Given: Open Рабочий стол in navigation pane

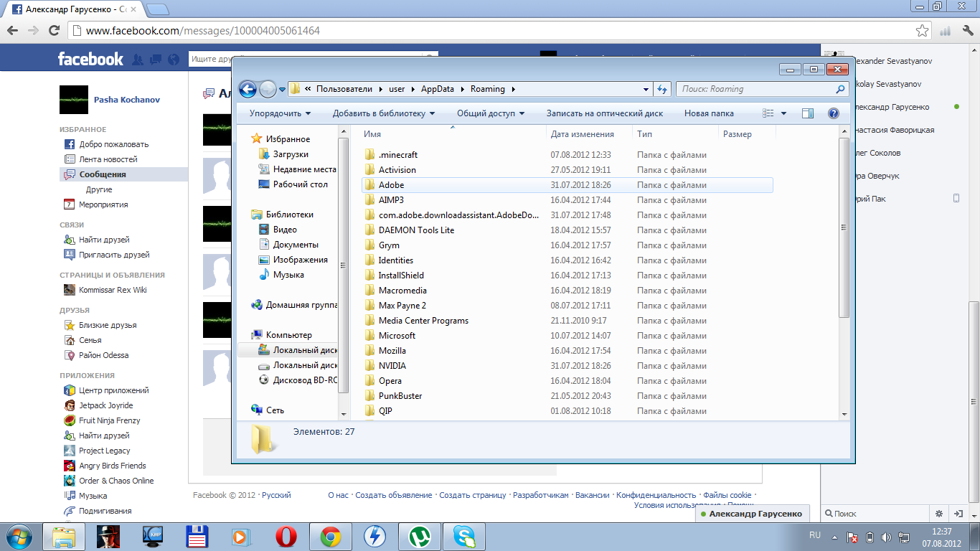Looking at the screenshot, I should point(300,184).
